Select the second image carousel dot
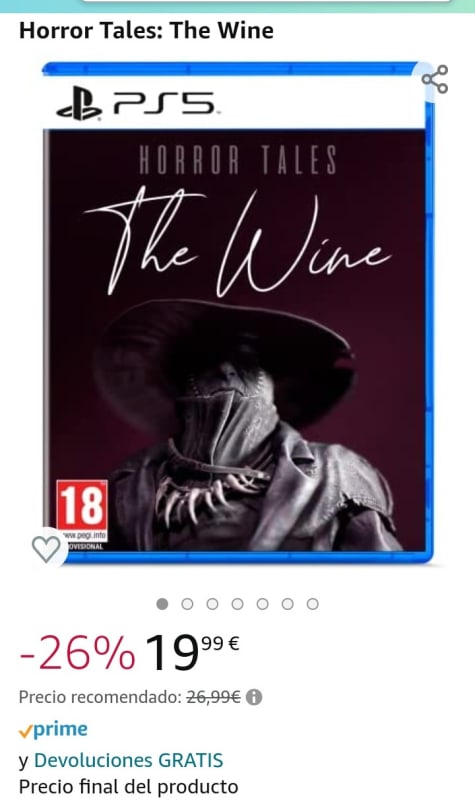 click(187, 604)
